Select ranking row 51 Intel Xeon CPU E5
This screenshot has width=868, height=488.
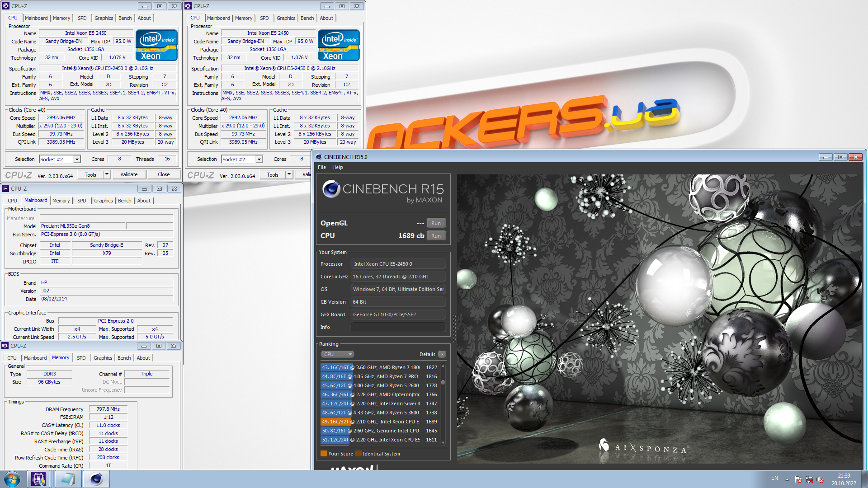379,440
